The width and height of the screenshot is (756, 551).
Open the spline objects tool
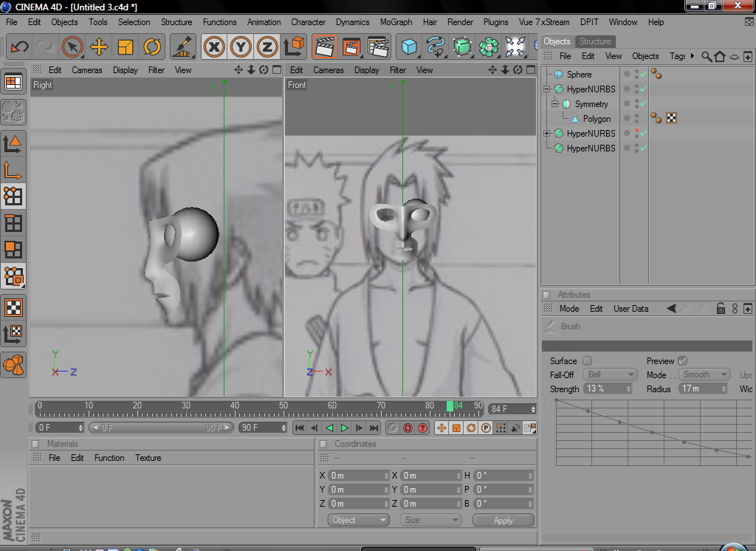[436, 47]
